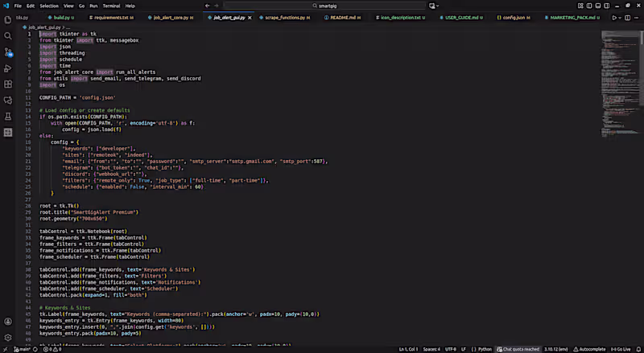Click the smartpig command center search box
The image size is (644, 353).
324,6
